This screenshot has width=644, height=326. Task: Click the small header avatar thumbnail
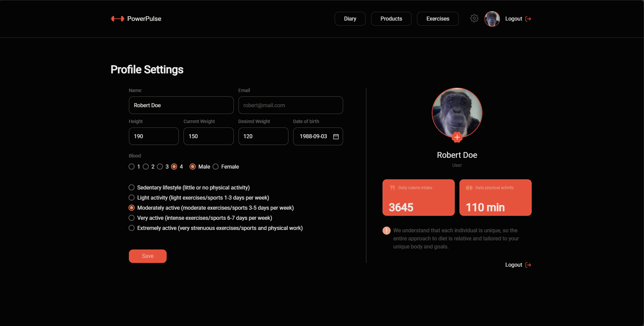pyautogui.click(x=492, y=19)
